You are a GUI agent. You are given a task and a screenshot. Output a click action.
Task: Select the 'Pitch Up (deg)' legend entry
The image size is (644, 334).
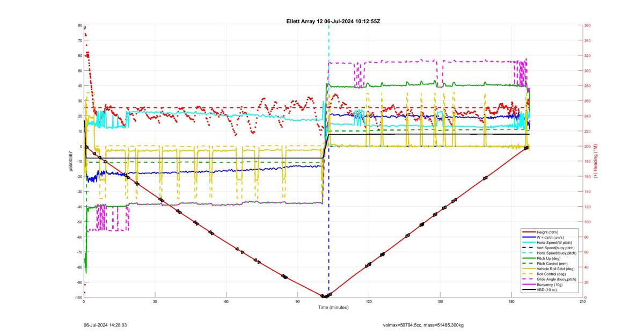[x=548, y=258]
